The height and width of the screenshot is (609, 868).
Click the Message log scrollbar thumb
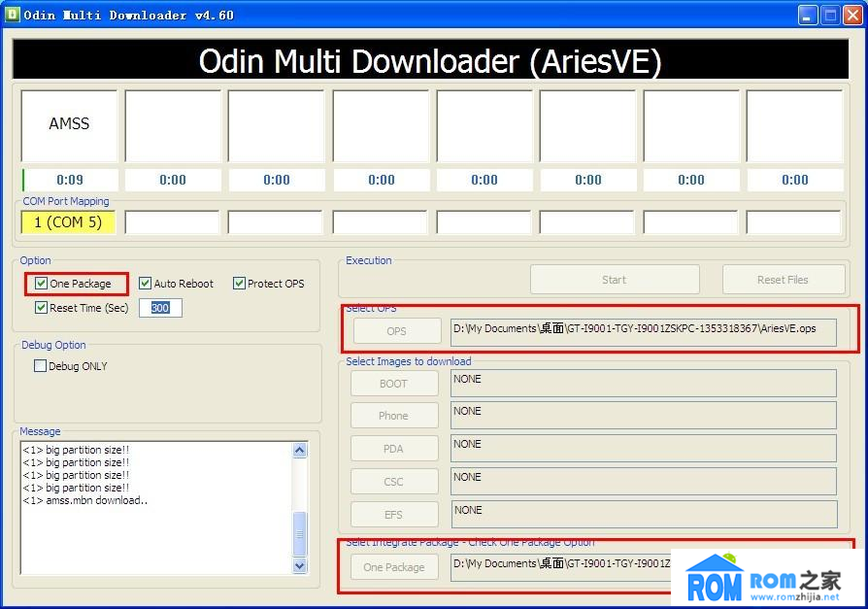[x=299, y=533]
